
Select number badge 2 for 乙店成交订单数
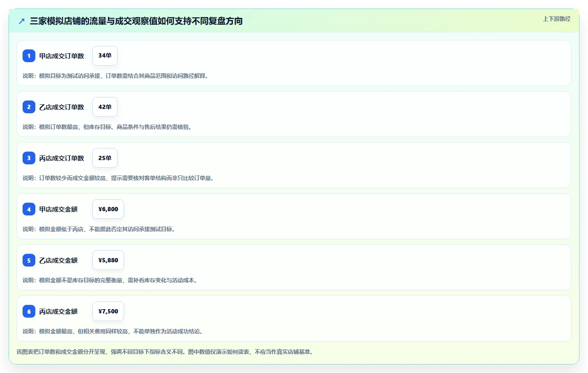pos(29,107)
